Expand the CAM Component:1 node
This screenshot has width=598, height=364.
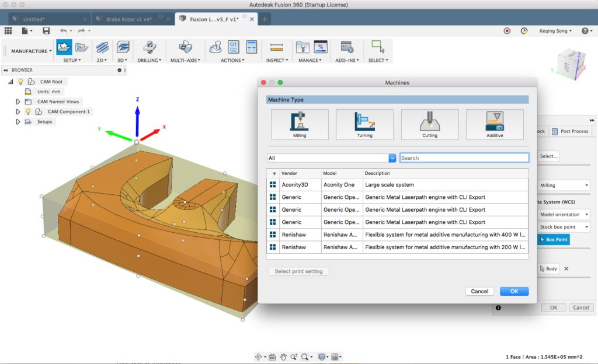18,112
